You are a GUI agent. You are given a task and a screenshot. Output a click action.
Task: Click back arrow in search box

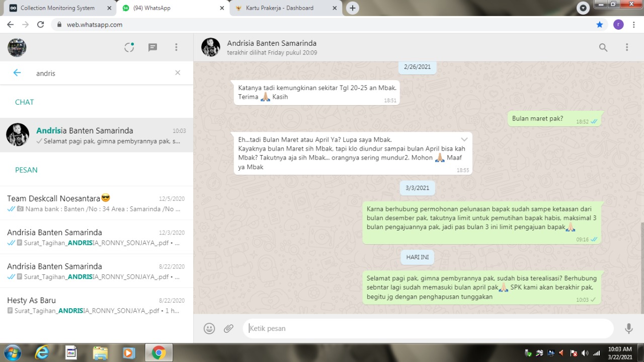point(17,73)
